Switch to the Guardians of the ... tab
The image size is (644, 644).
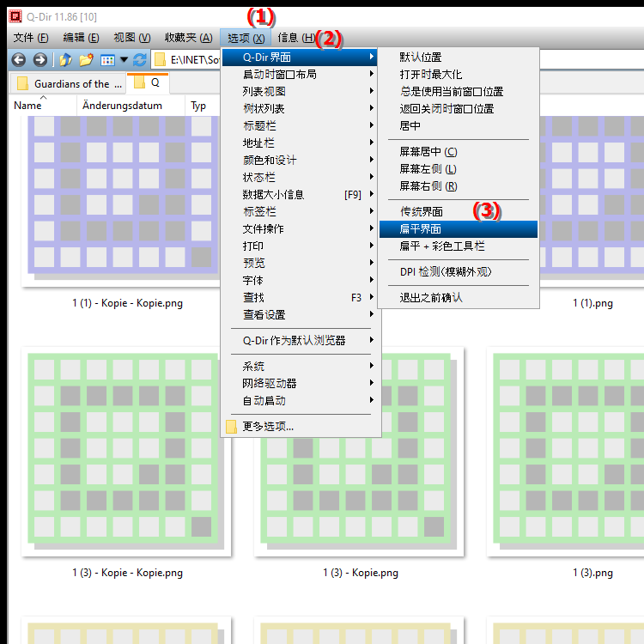point(67,84)
